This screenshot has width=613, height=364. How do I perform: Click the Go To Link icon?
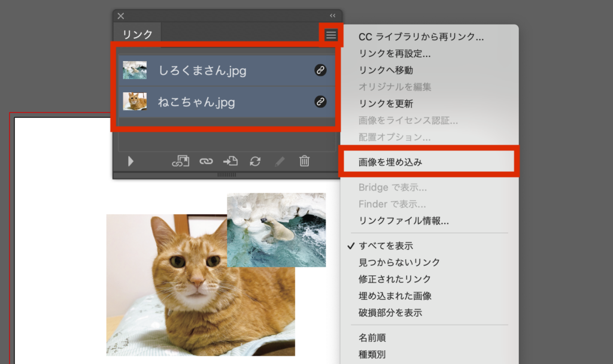[x=230, y=161]
